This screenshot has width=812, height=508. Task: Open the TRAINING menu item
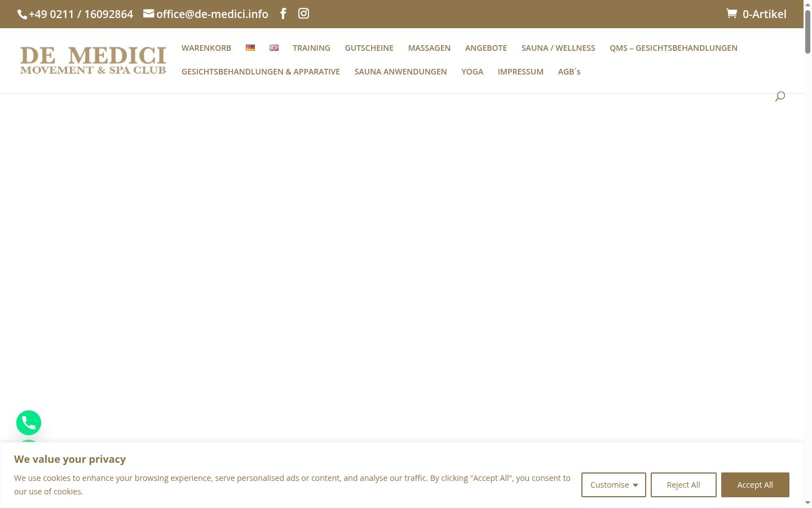pos(311,48)
